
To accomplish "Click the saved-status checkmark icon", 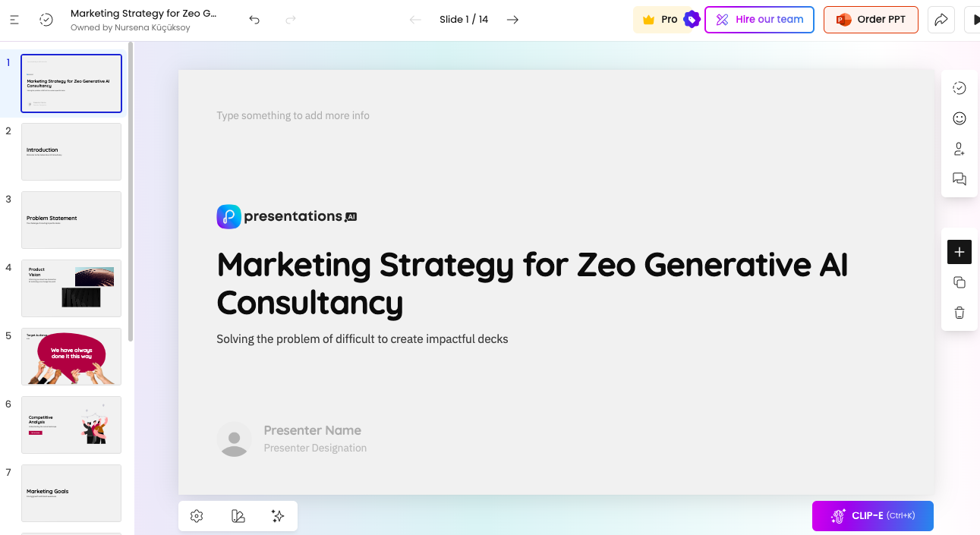I will point(46,20).
